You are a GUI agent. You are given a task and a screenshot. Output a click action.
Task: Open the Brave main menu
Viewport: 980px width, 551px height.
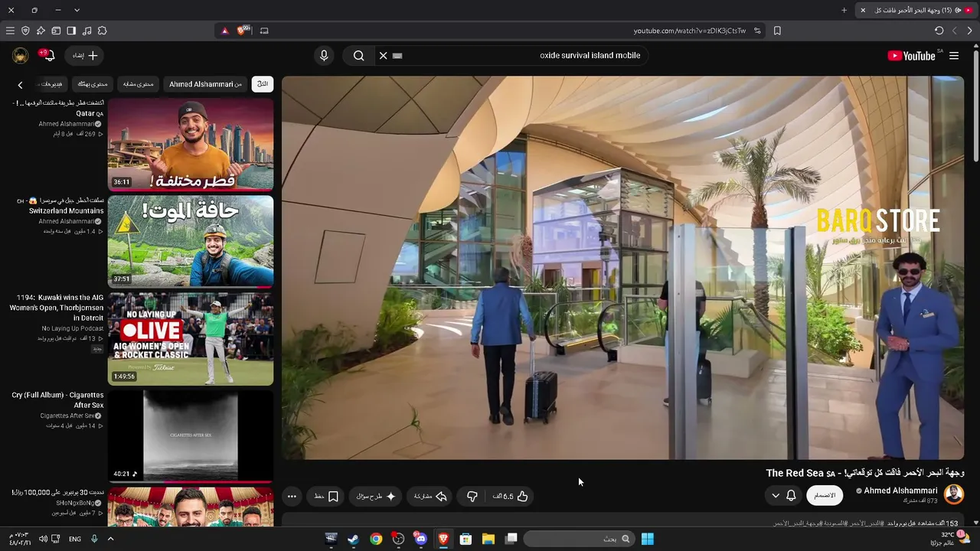10,31
